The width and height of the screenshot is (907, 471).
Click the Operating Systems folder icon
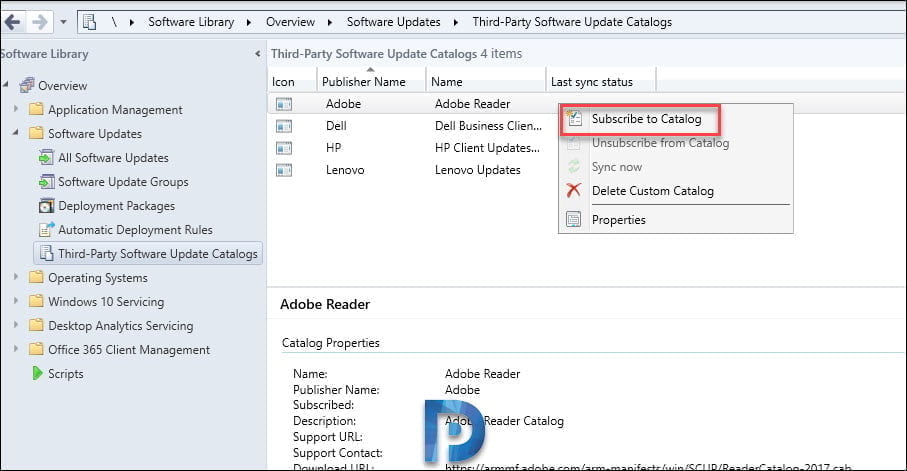36,277
